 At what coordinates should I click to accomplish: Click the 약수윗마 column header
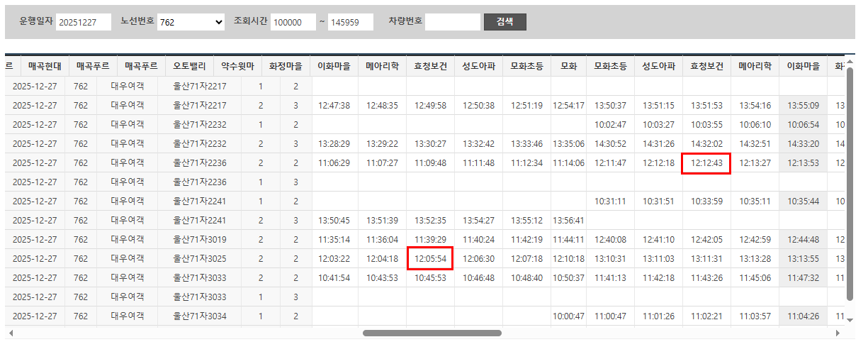(237, 66)
